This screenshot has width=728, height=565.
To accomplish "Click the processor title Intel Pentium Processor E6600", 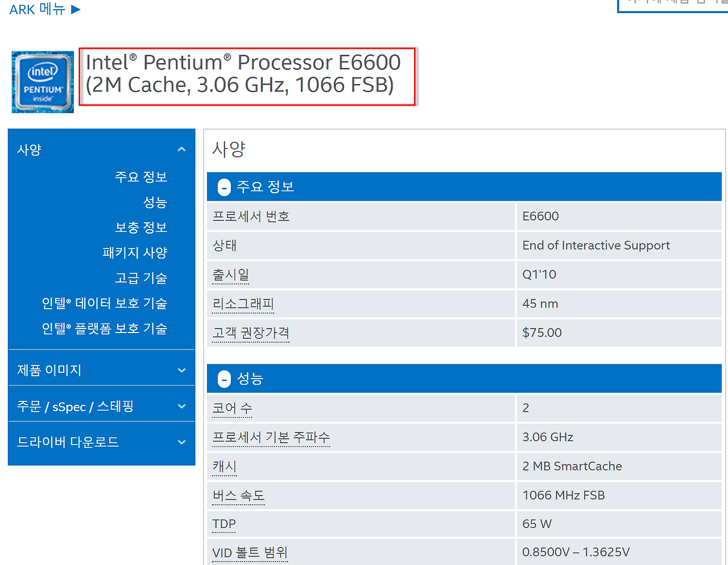I will point(243,73).
